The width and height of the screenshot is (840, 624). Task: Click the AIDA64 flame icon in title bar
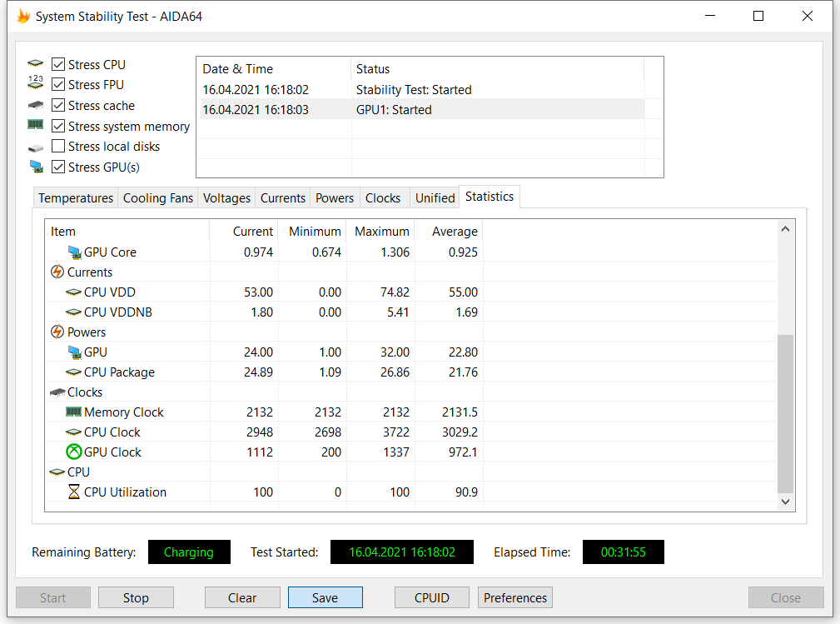[x=23, y=16]
